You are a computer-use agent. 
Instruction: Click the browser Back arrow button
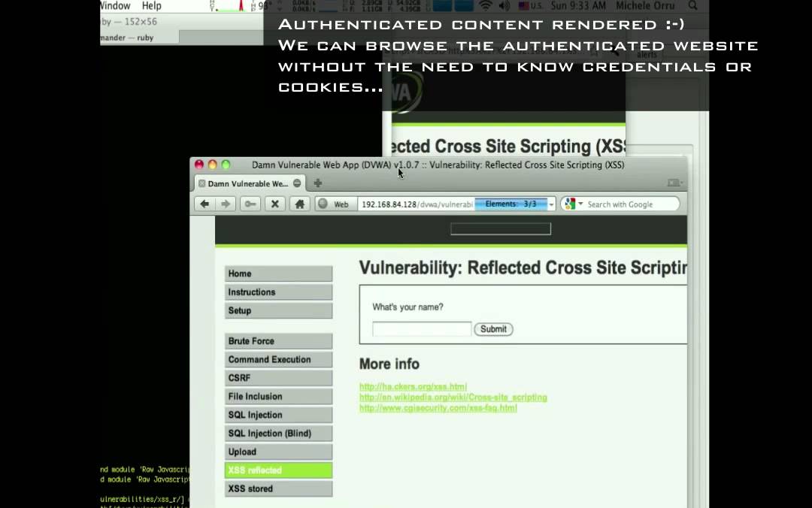pyautogui.click(x=205, y=204)
